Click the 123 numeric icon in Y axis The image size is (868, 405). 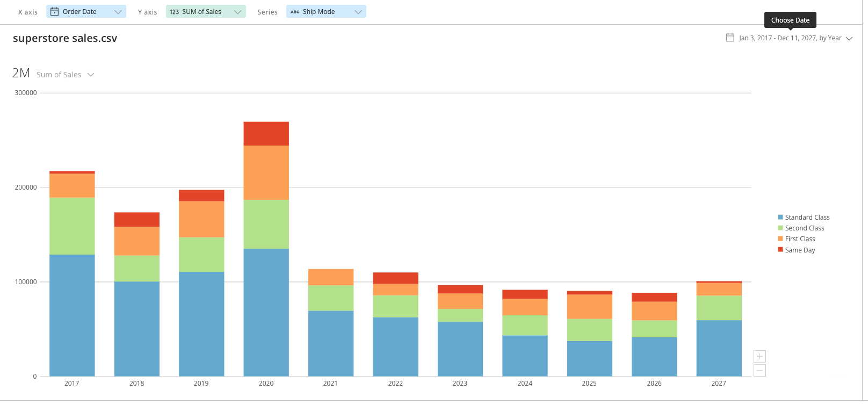(174, 12)
